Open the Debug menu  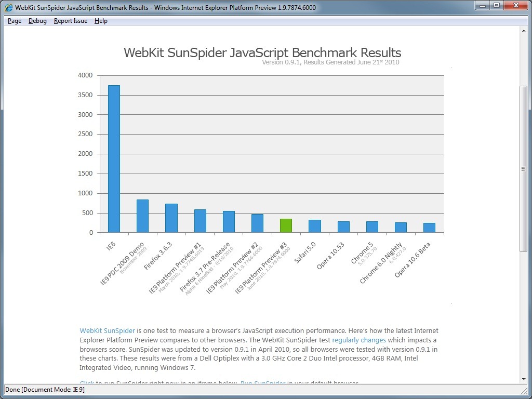tap(37, 21)
